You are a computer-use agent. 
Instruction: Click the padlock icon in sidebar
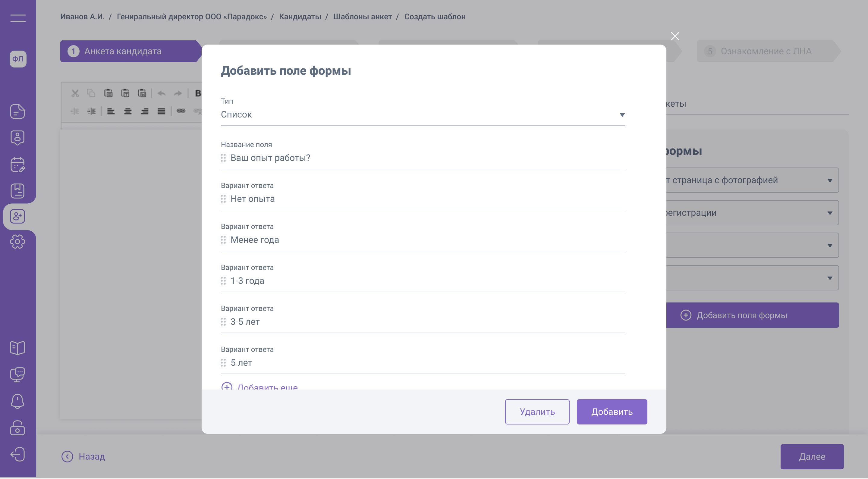point(17,428)
